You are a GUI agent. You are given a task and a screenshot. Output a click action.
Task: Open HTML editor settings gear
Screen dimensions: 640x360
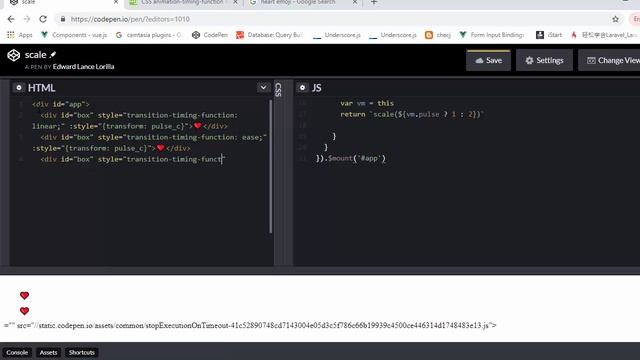point(18,87)
